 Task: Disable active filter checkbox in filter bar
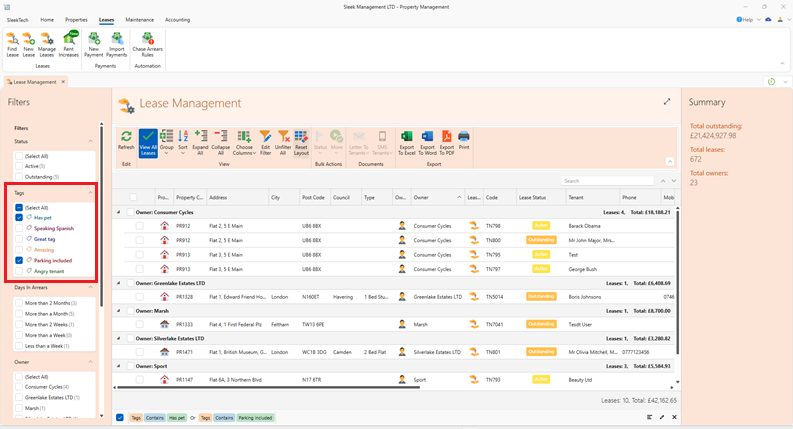pyautogui.click(x=120, y=417)
